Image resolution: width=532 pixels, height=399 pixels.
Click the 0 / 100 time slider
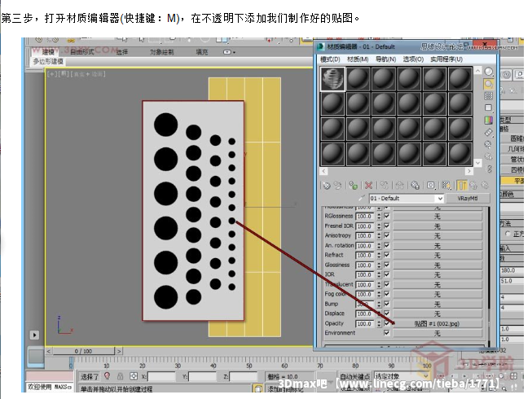[83, 351]
